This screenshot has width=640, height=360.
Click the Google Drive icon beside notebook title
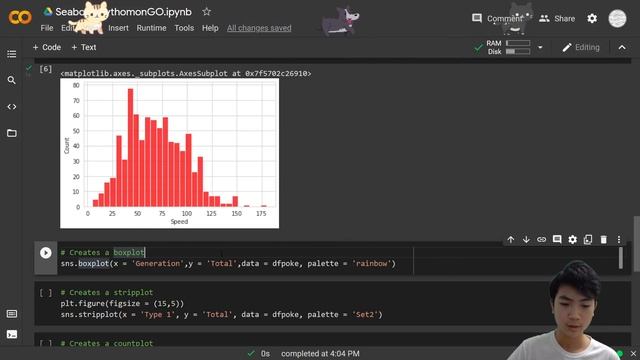pyautogui.click(x=48, y=11)
